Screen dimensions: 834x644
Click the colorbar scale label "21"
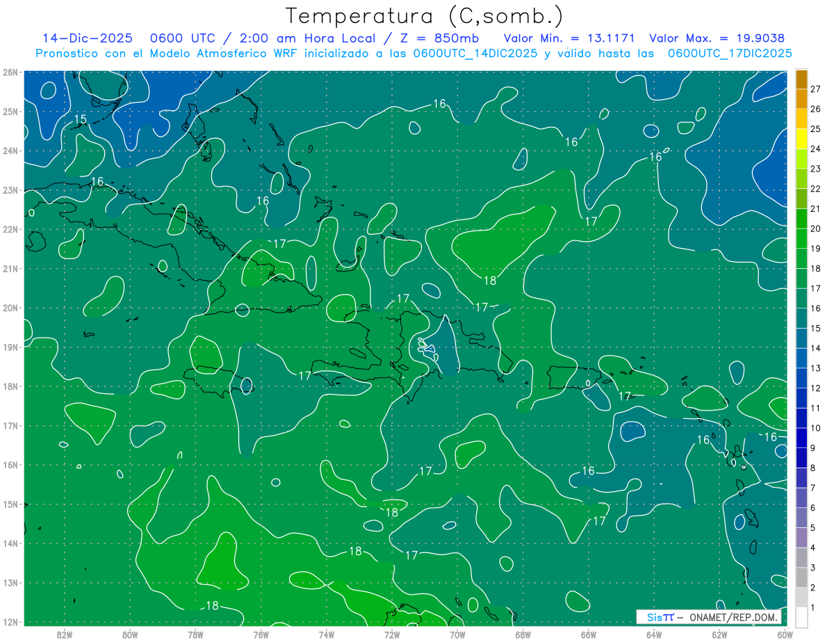click(x=816, y=208)
